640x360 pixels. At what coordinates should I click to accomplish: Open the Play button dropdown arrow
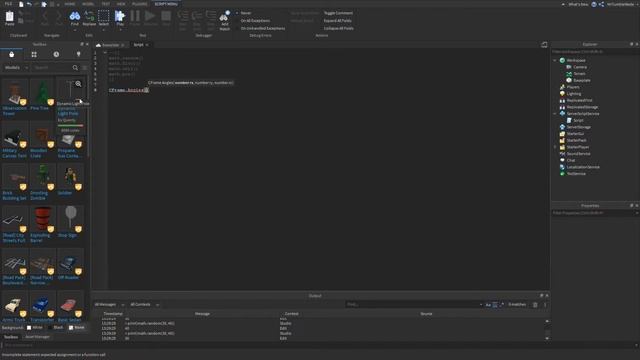[x=120, y=29]
